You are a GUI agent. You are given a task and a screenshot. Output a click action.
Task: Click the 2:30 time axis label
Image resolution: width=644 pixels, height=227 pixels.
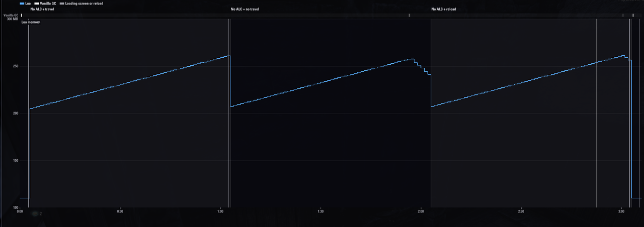521,211
